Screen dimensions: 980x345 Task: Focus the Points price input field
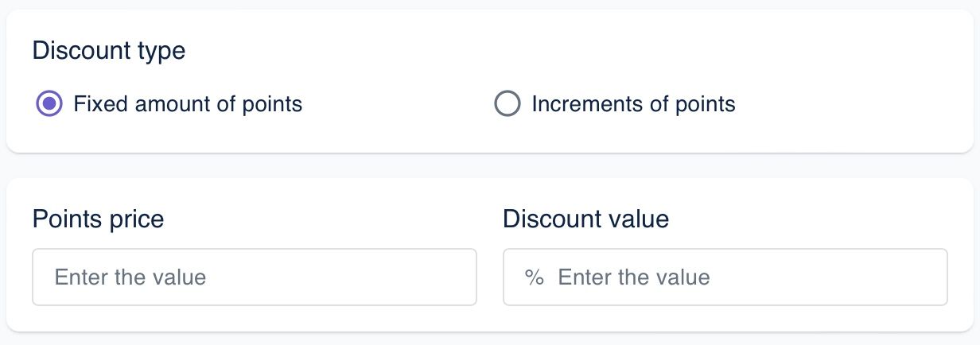(x=255, y=277)
